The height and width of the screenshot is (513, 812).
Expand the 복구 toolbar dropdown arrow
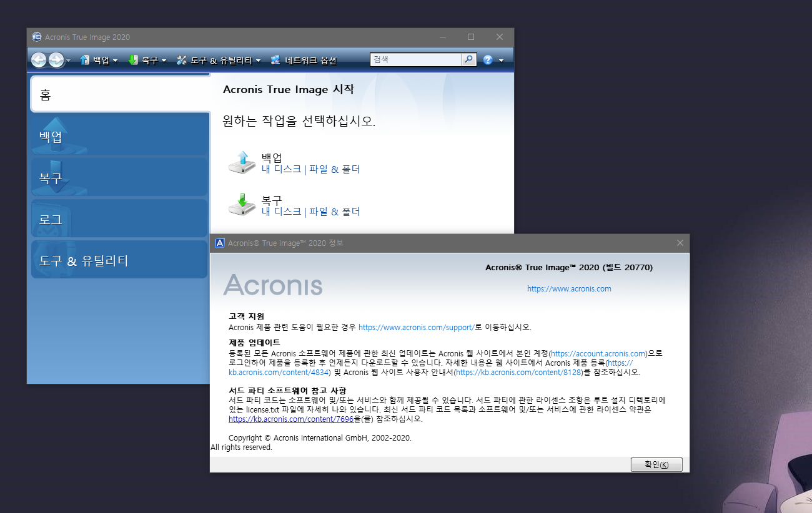point(164,61)
